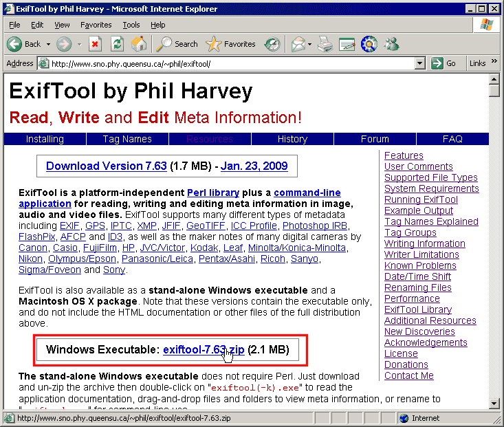The width and height of the screenshot is (504, 427).
Task: Select the Installing navigation tab
Action: pos(45,139)
